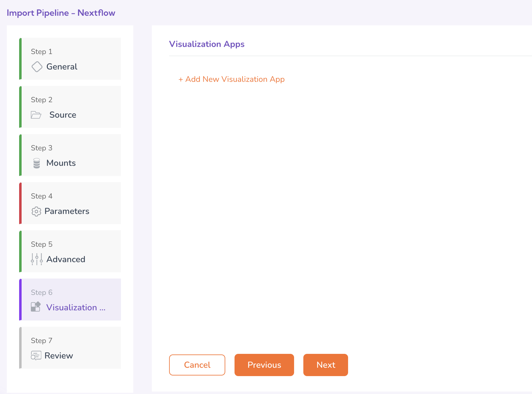Click the Review step checklist icon
The width and height of the screenshot is (532, 394).
(36, 355)
